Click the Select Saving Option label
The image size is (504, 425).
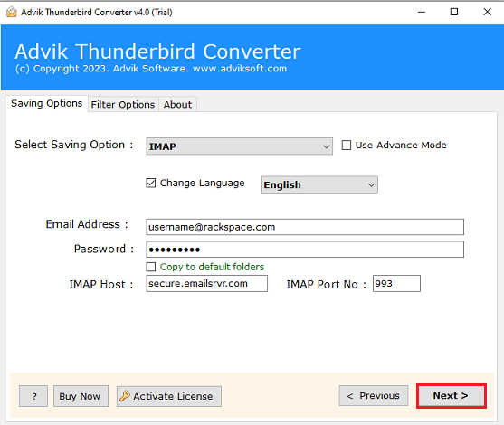(x=74, y=145)
